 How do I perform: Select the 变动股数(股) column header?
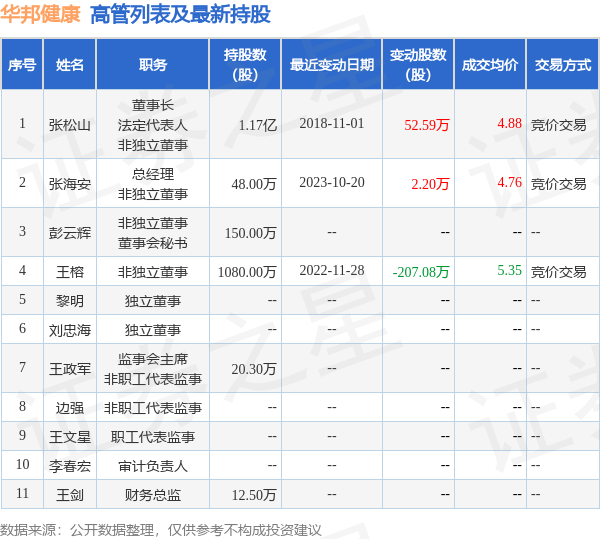[418, 65]
